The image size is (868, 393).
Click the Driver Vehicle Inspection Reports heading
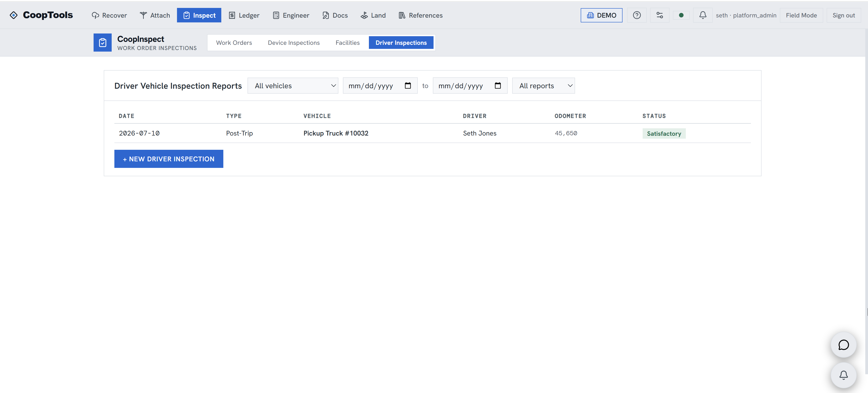(178, 86)
